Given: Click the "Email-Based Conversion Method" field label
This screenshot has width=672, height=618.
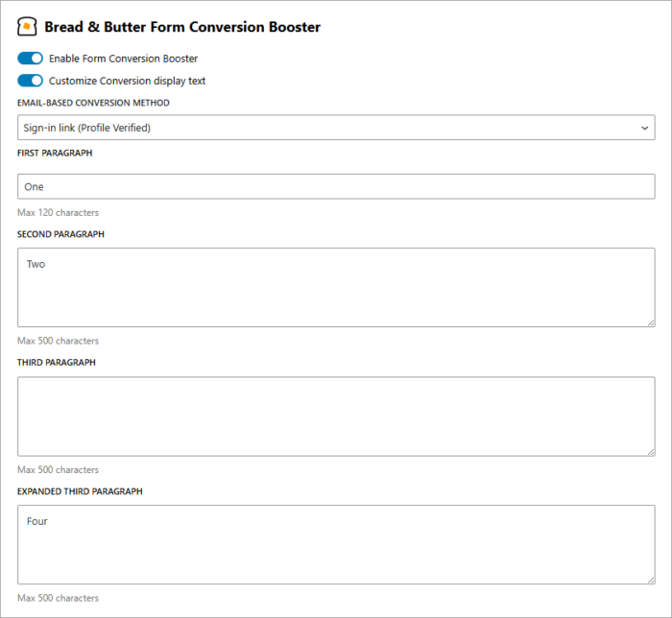Looking at the screenshot, I should pyautogui.click(x=93, y=103).
